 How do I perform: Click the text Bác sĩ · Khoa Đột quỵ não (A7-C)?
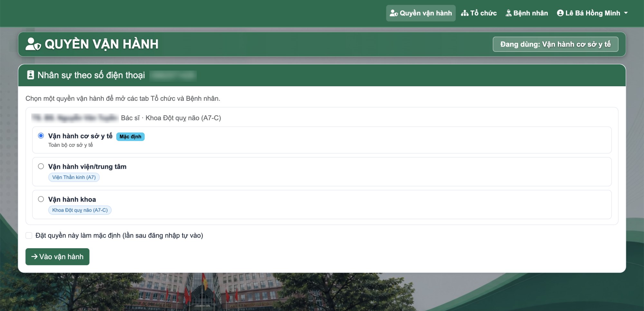point(171,118)
